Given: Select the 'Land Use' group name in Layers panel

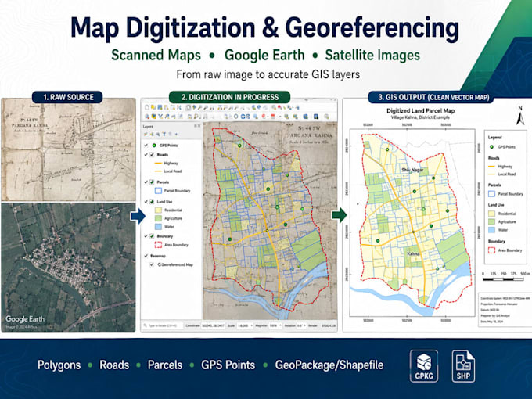Looking at the screenshot, I should click(x=164, y=202).
